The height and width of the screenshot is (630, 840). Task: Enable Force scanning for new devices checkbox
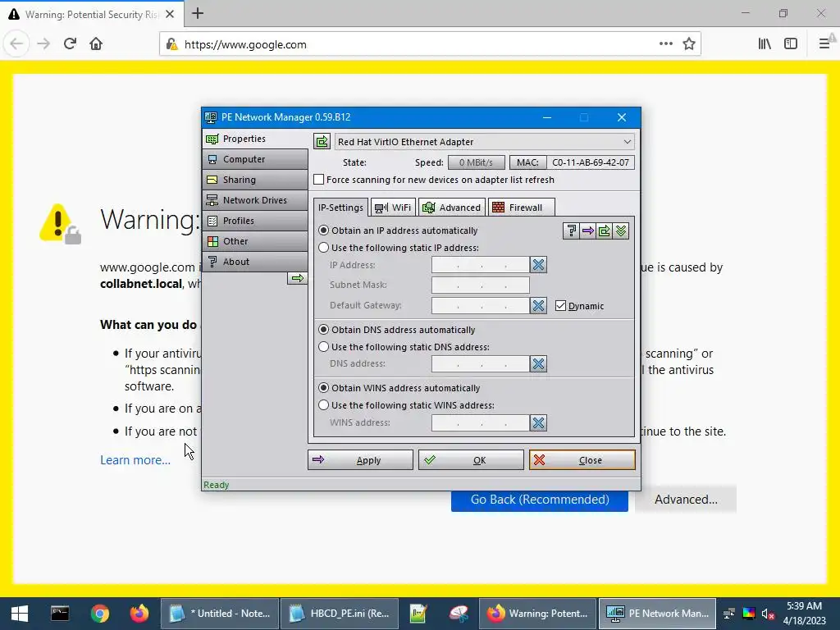pos(319,180)
